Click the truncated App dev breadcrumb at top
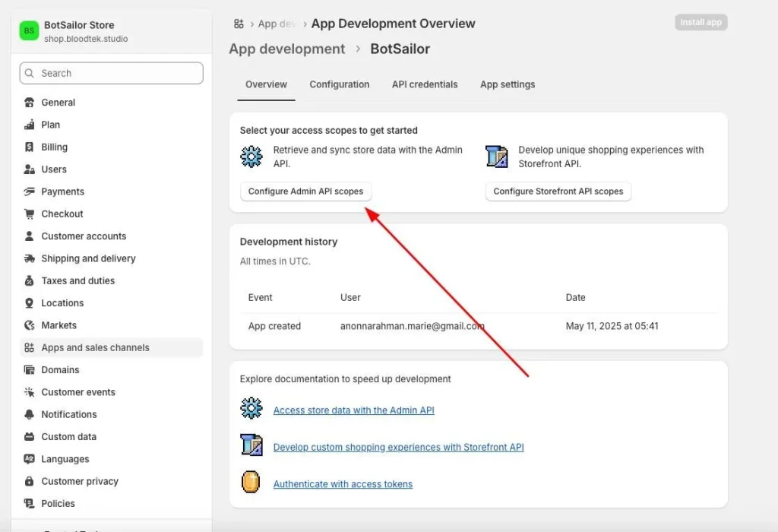 point(277,24)
